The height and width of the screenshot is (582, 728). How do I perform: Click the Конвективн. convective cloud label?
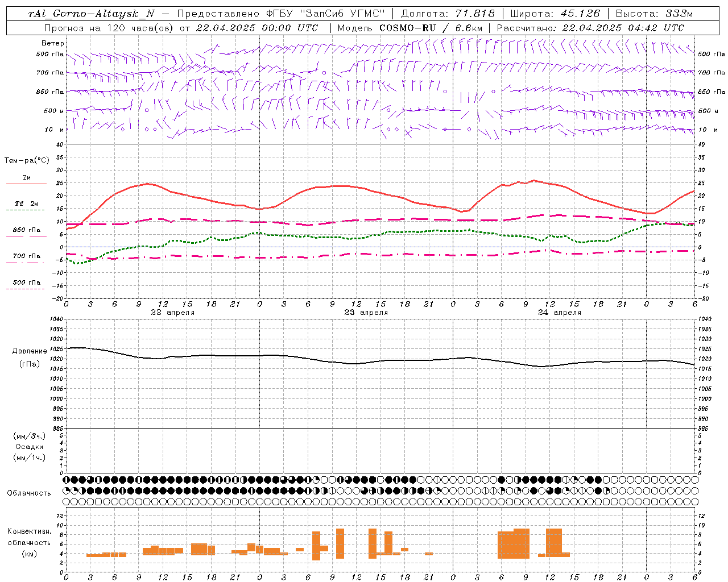tap(29, 531)
